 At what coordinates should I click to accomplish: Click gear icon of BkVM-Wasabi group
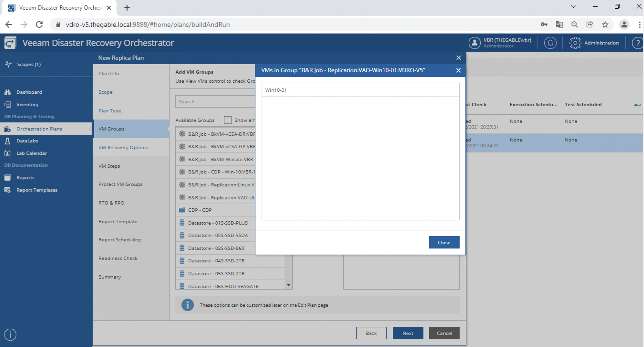(182, 159)
